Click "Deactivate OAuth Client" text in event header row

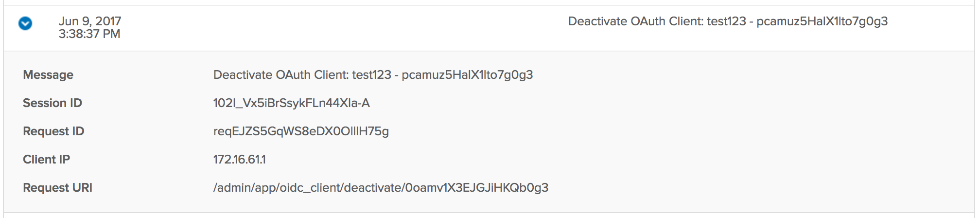pyautogui.click(x=635, y=21)
